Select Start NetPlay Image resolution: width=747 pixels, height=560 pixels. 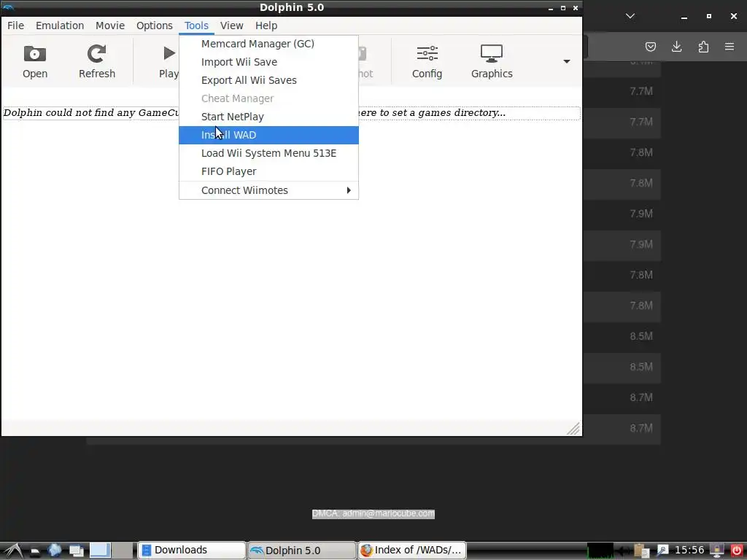tap(268, 117)
